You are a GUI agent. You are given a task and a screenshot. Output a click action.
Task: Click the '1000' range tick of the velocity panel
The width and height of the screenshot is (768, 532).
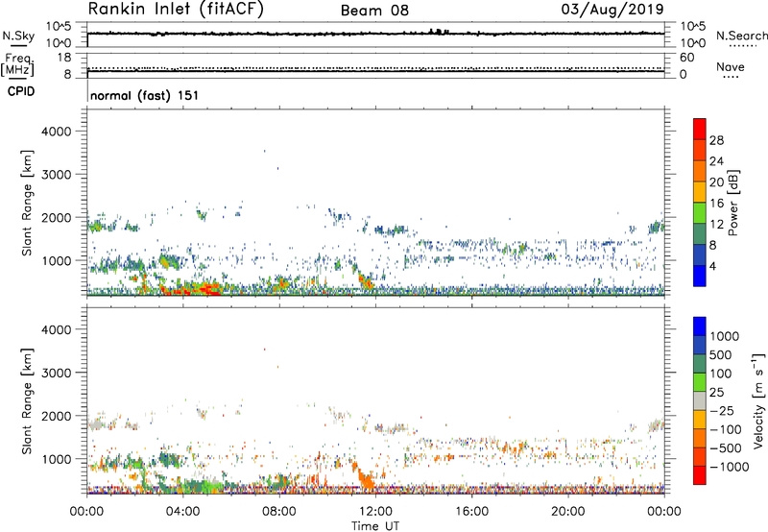56,459
